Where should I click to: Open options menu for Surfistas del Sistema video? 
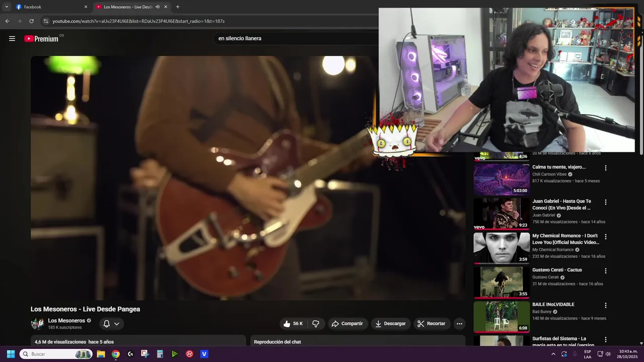(x=606, y=340)
